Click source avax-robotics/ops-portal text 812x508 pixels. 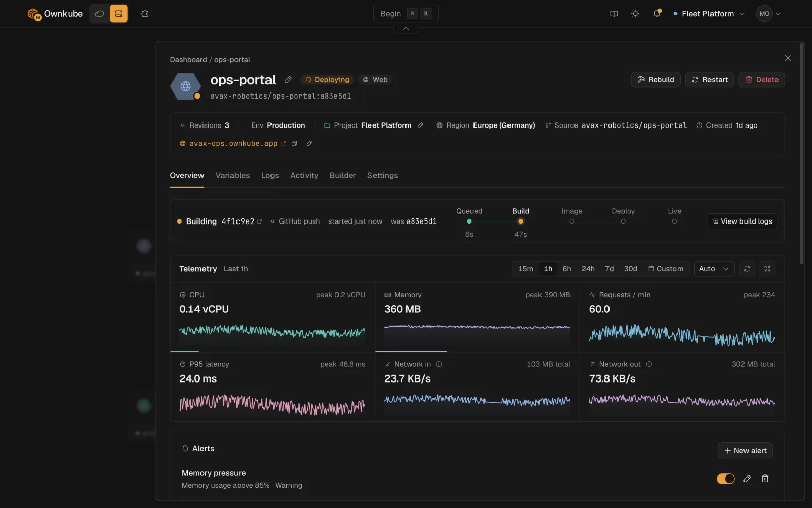pos(634,125)
